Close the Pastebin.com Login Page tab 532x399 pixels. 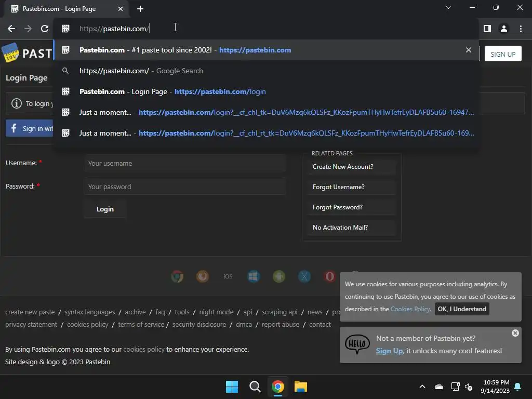click(x=121, y=9)
